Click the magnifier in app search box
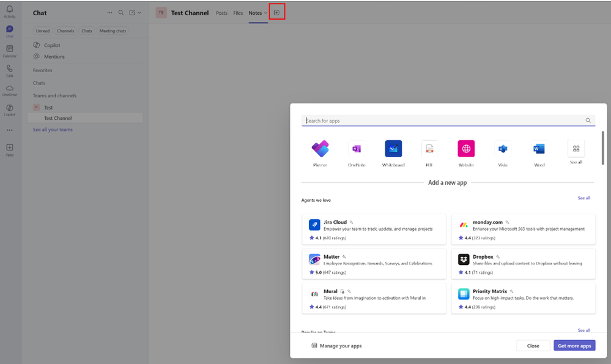This screenshot has width=611, height=364. click(588, 121)
